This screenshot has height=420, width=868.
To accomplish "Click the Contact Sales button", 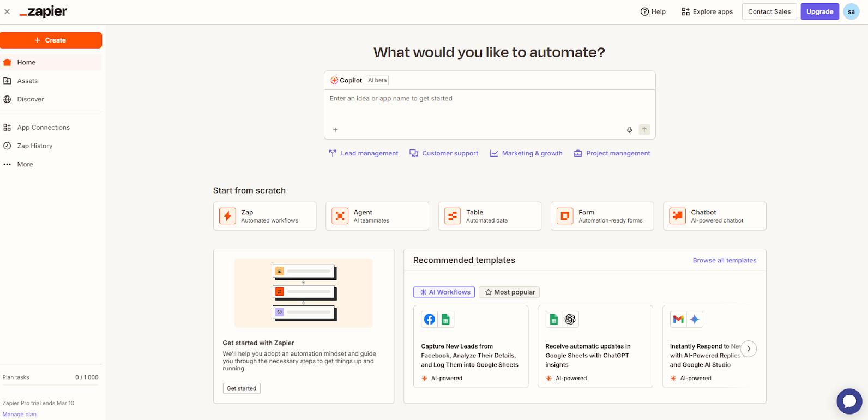I will click(x=769, y=11).
